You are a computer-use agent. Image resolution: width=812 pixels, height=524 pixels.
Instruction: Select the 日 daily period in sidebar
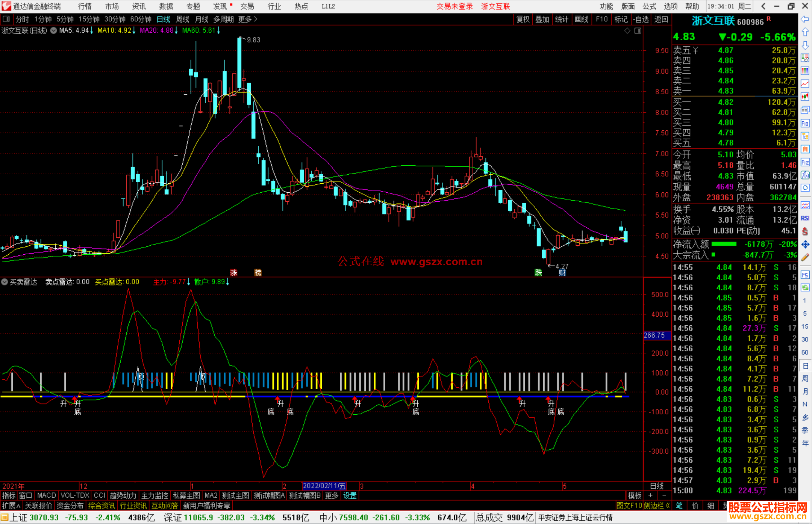tap(805, 366)
